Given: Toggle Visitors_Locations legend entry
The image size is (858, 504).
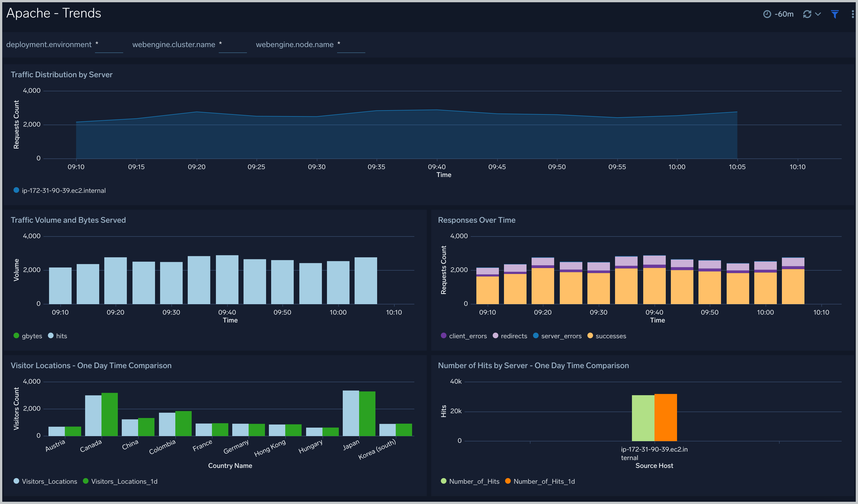Looking at the screenshot, I should [x=45, y=481].
